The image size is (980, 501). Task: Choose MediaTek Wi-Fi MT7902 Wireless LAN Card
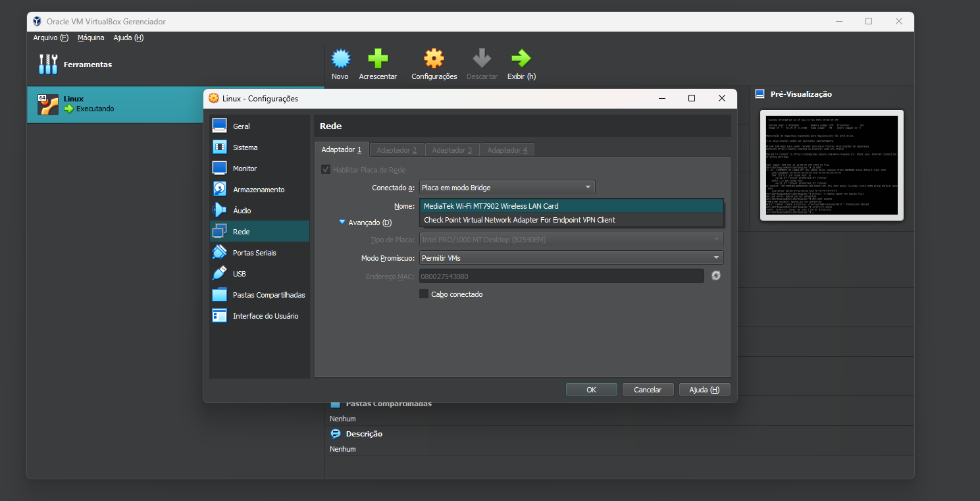[571, 206]
